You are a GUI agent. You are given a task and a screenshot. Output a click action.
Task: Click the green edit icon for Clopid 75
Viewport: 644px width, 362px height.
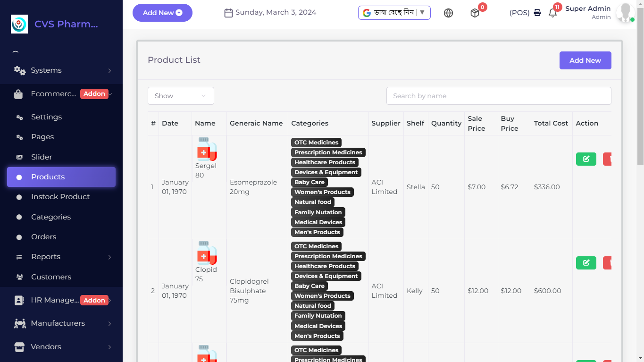point(586,263)
